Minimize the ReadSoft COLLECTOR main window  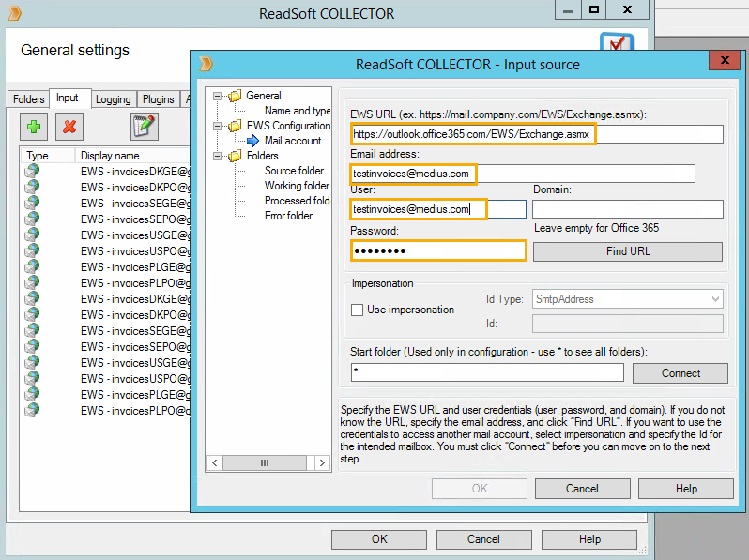click(568, 9)
